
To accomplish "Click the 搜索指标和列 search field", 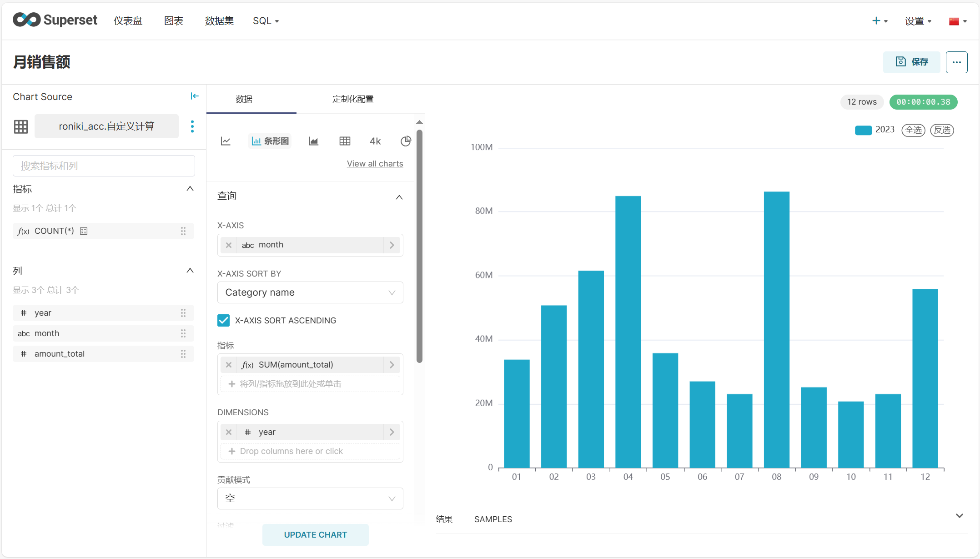I will (x=104, y=166).
